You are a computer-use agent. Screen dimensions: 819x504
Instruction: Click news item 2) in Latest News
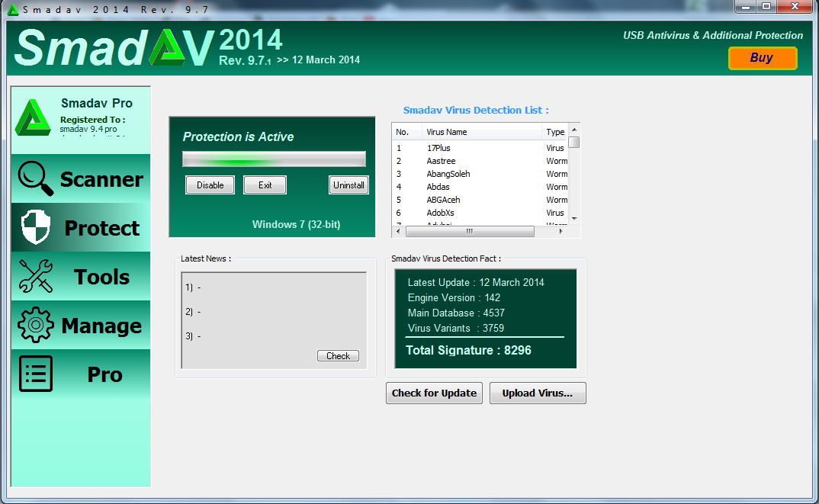coord(193,312)
